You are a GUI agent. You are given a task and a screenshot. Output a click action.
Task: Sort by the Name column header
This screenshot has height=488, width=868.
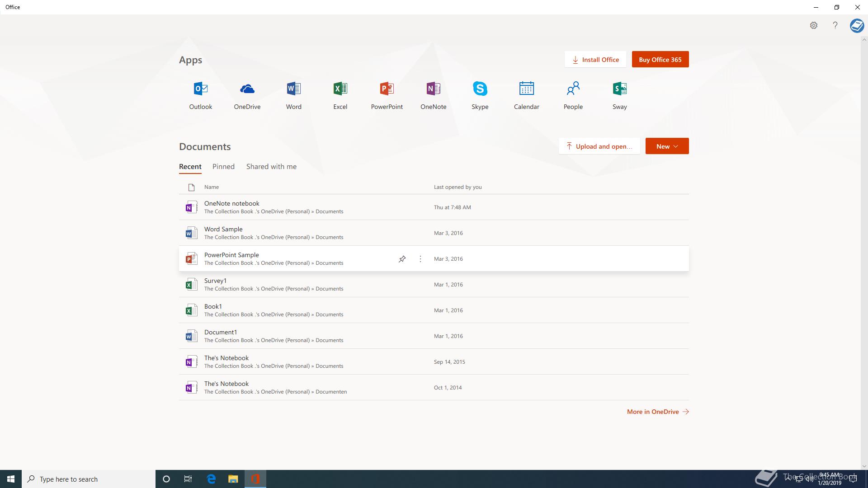(211, 187)
